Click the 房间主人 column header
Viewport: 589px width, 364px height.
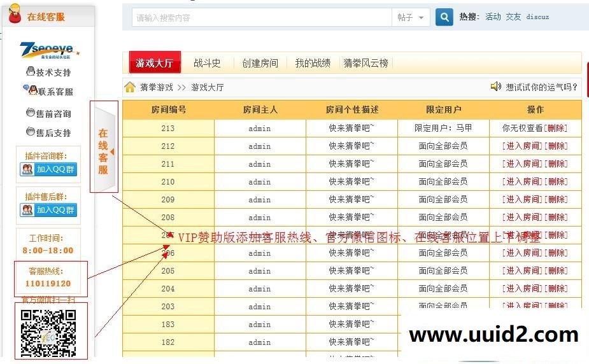(260, 109)
